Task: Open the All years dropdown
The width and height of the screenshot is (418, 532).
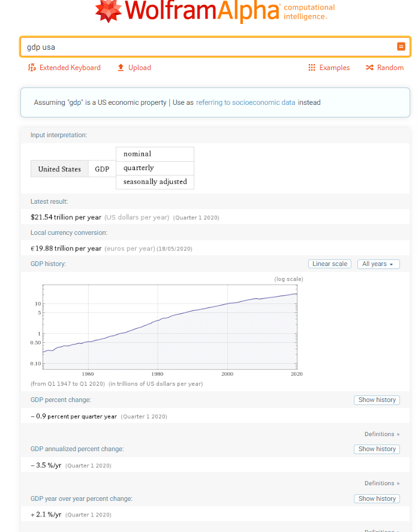Action: point(378,264)
